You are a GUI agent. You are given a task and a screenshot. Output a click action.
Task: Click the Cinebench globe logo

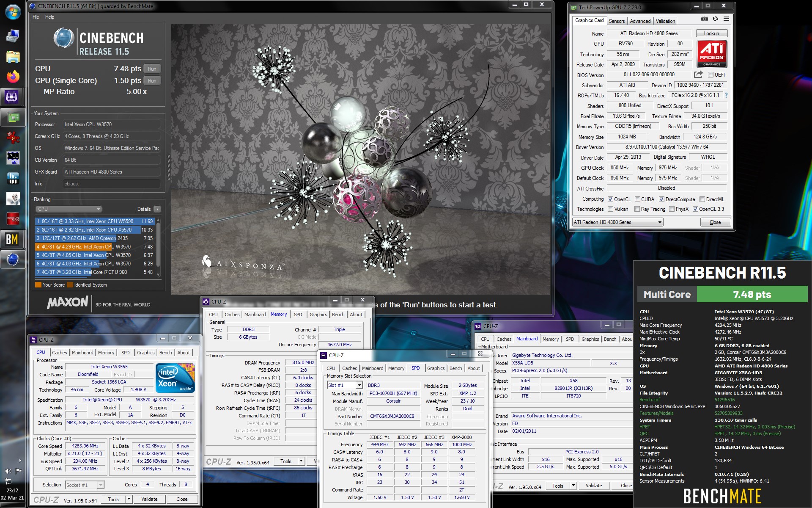tap(64, 38)
